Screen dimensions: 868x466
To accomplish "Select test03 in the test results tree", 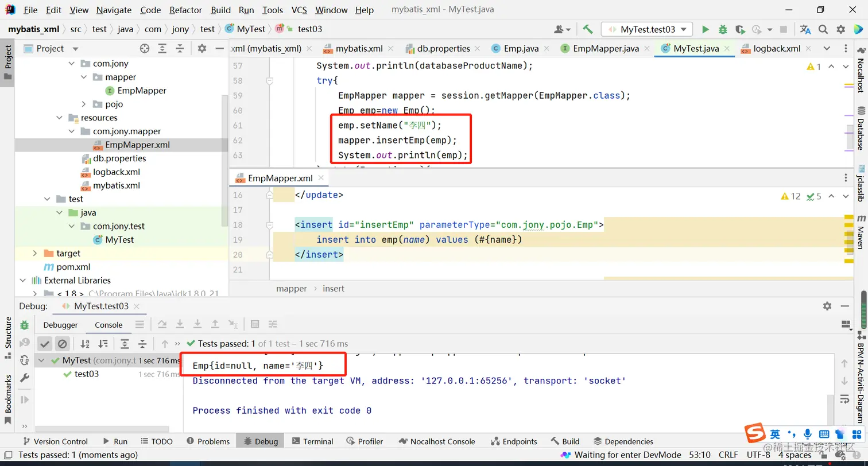I will 87,374.
